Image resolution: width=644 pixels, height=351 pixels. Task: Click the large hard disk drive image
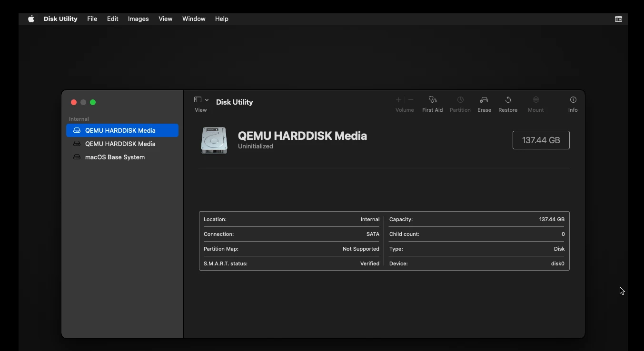tap(214, 140)
